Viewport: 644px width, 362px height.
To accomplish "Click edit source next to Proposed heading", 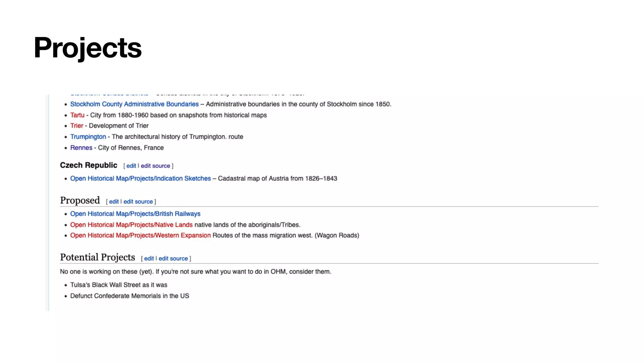I will 138,202.
